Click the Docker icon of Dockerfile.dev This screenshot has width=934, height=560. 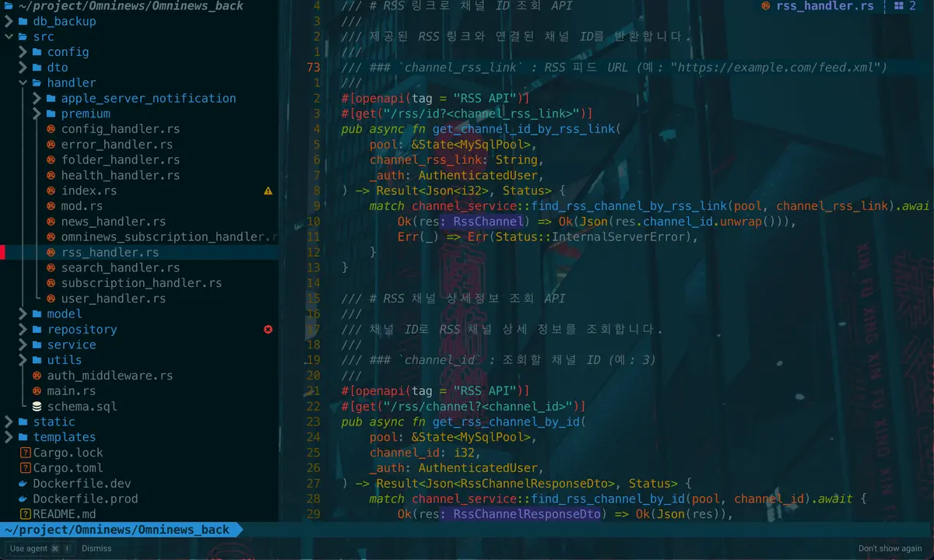click(25, 483)
